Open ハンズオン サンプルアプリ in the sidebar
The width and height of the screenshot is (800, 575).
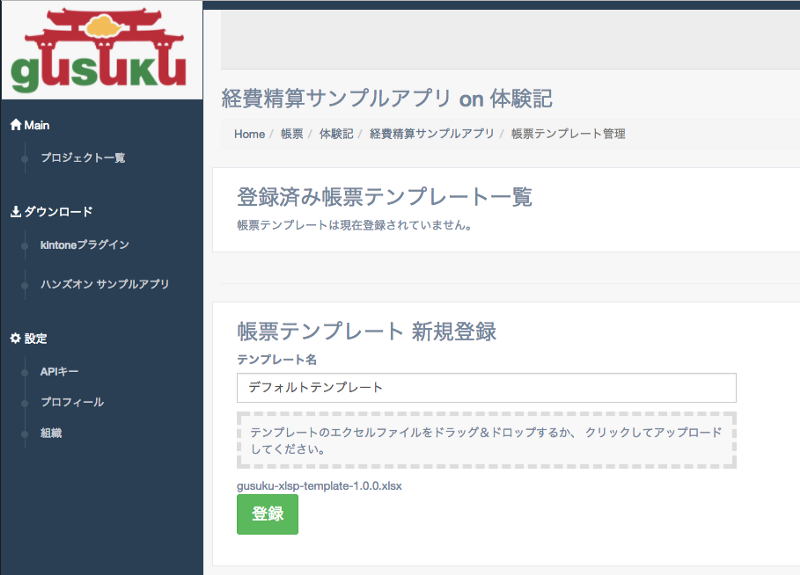[x=105, y=284]
